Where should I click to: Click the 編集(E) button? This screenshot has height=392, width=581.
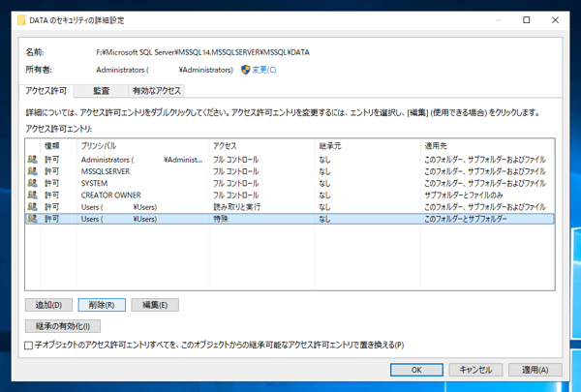pos(155,305)
